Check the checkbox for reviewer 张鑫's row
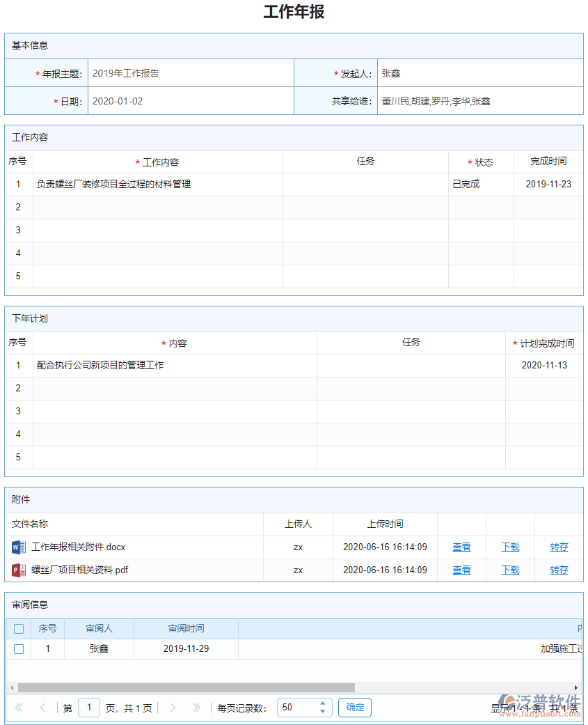This screenshot has height=725, width=588. pyautogui.click(x=18, y=648)
